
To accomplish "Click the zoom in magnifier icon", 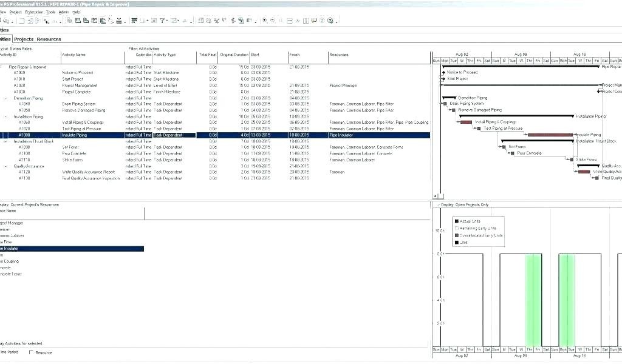I will tap(265, 21).
